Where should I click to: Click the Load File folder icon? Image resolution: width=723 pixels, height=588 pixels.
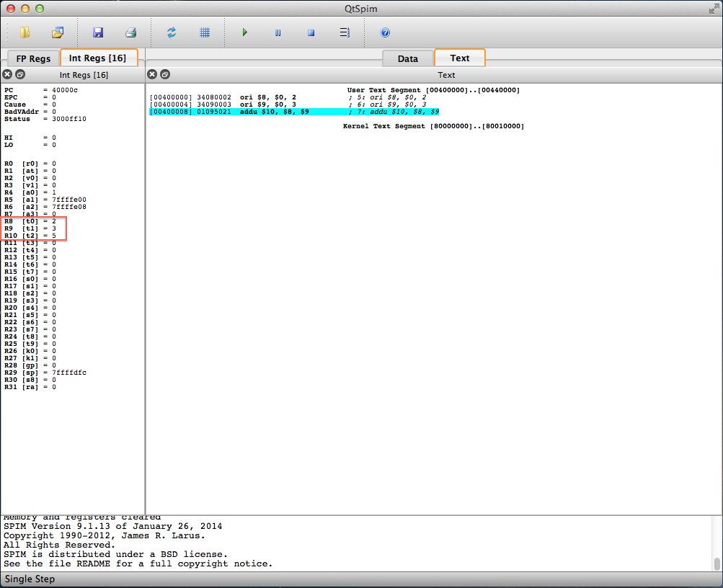pyautogui.click(x=25, y=32)
